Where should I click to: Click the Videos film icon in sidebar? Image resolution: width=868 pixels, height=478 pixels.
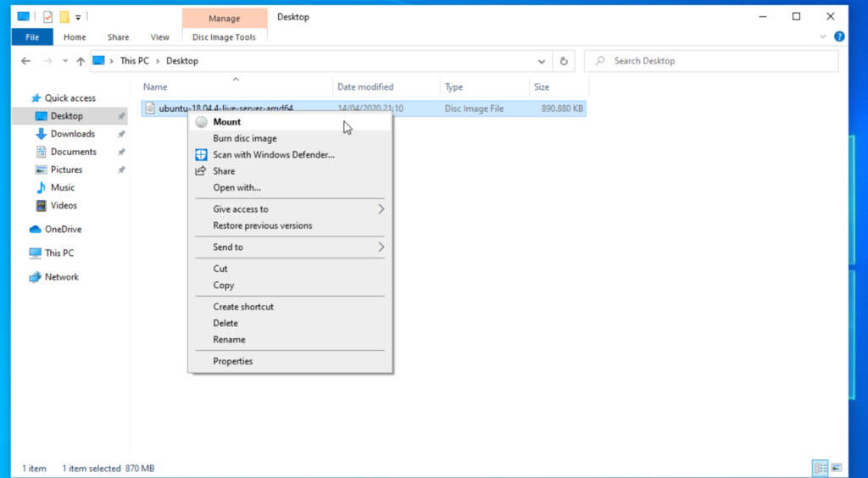pyautogui.click(x=41, y=206)
